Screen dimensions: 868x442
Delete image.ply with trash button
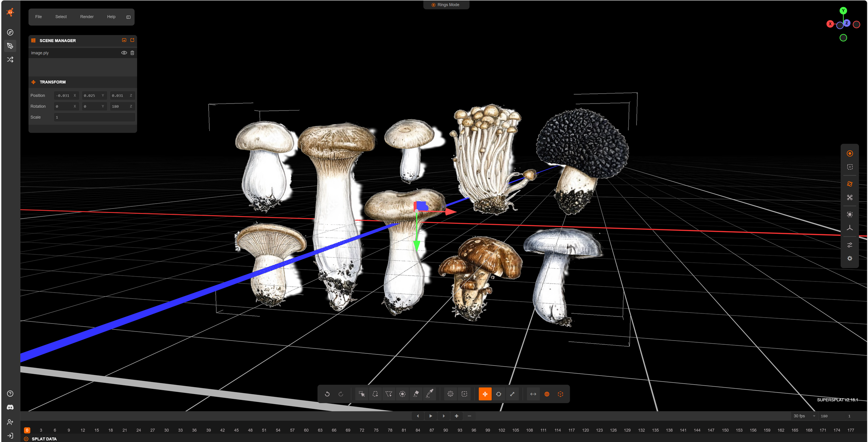(x=132, y=53)
